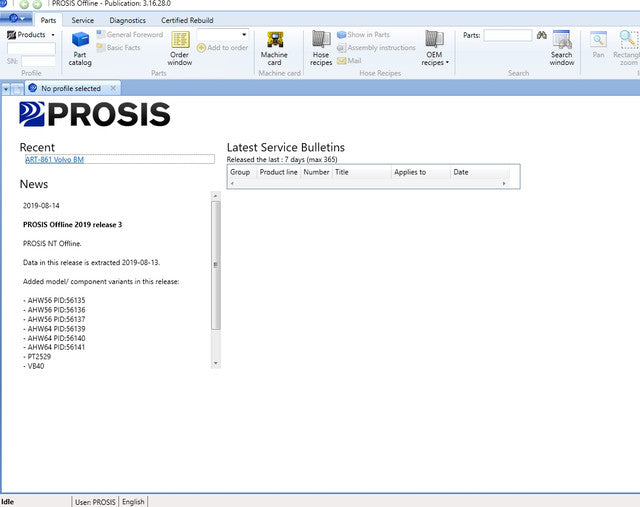Screen dimensions: 640x507
Task: Click the Parts search input field
Action: pyautogui.click(x=508, y=35)
